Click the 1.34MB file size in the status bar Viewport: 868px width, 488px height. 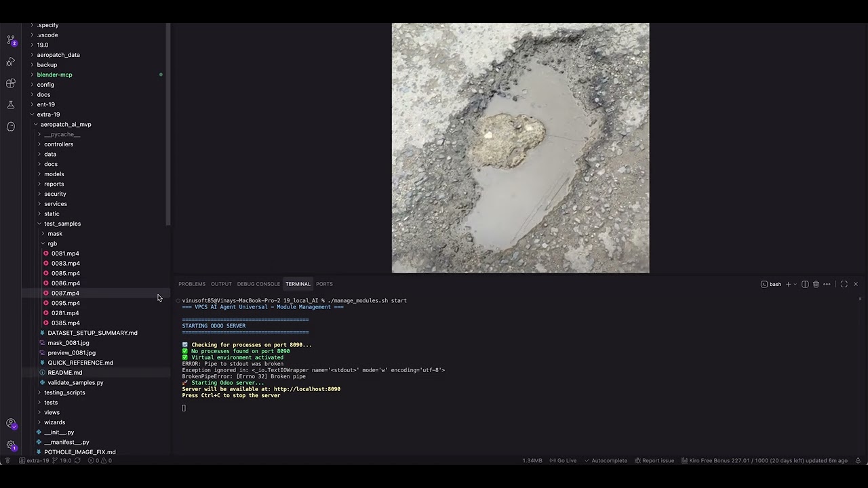pyautogui.click(x=532, y=460)
